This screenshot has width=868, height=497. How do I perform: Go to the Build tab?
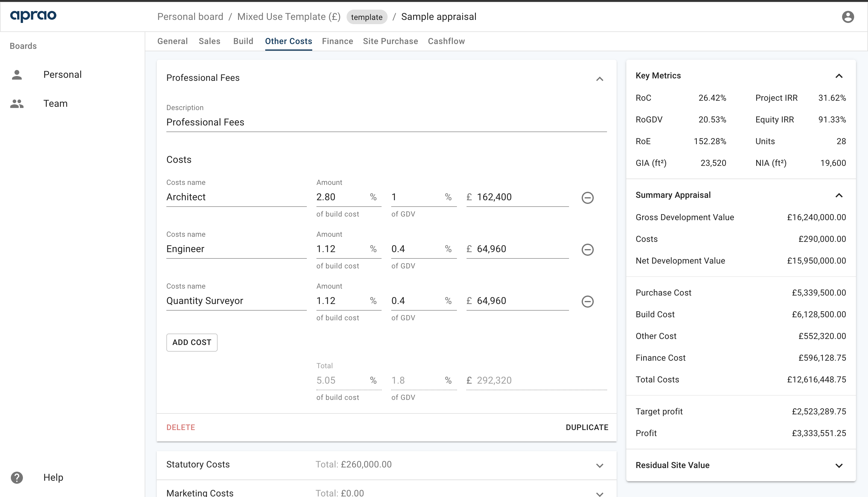[x=243, y=41]
